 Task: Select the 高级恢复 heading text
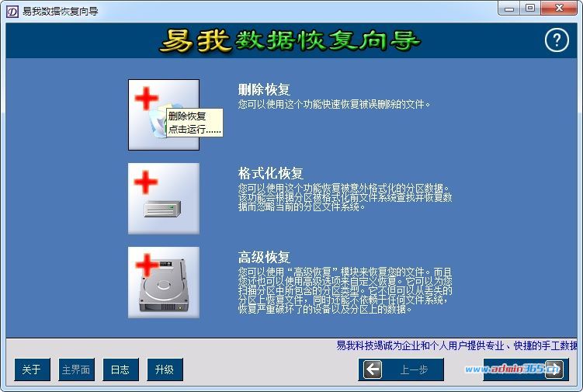pos(264,258)
